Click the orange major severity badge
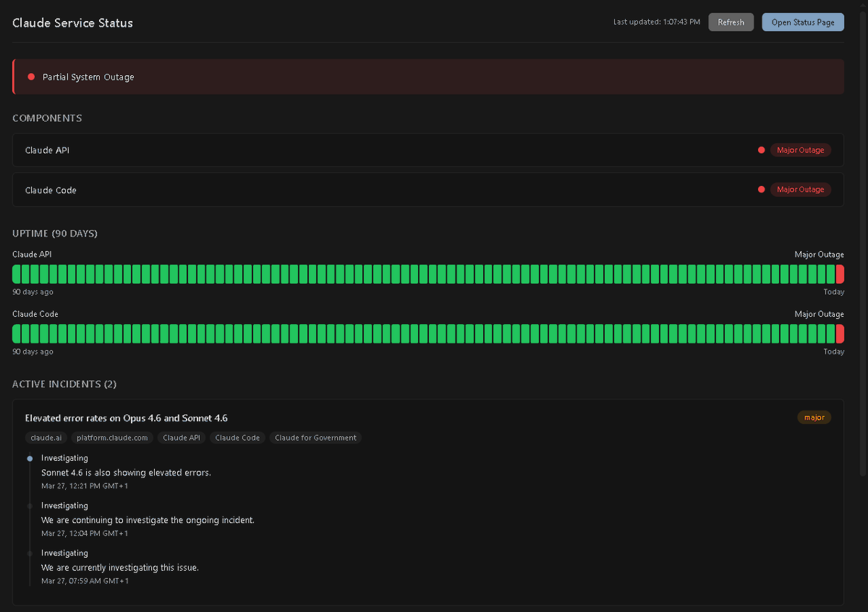868x612 pixels. 814,417
